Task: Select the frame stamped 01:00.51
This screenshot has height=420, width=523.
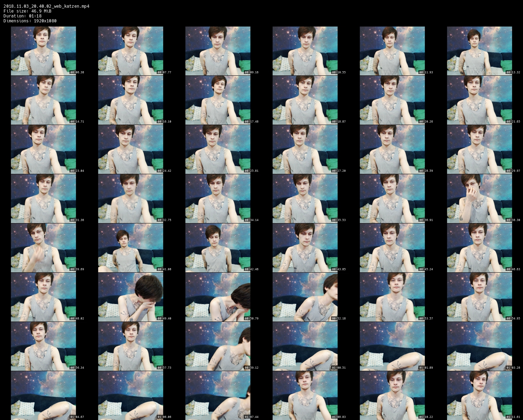Action: click(305, 346)
